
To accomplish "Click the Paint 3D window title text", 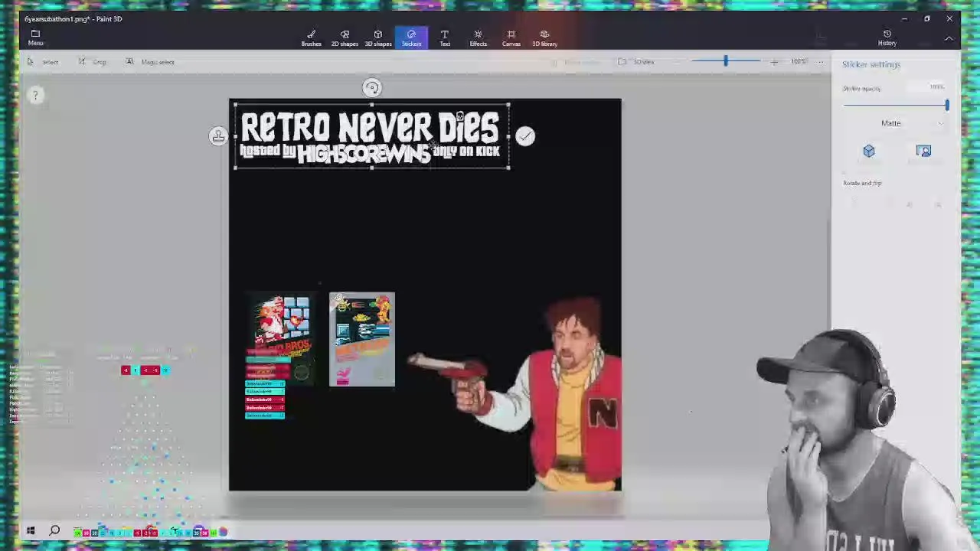I will coord(73,18).
